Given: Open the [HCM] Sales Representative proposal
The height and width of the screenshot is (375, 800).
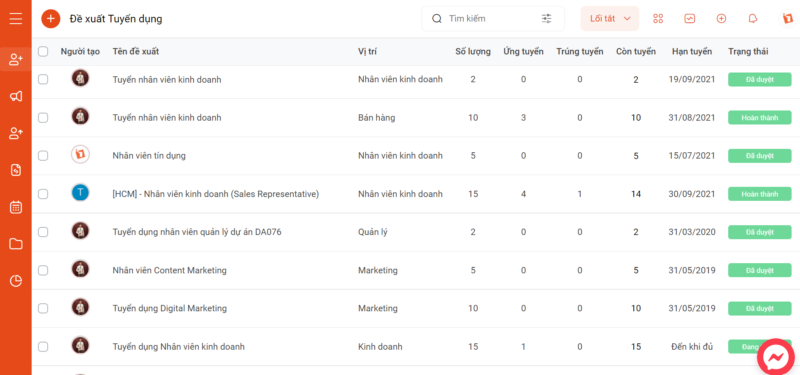Looking at the screenshot, I should point(216,194).
